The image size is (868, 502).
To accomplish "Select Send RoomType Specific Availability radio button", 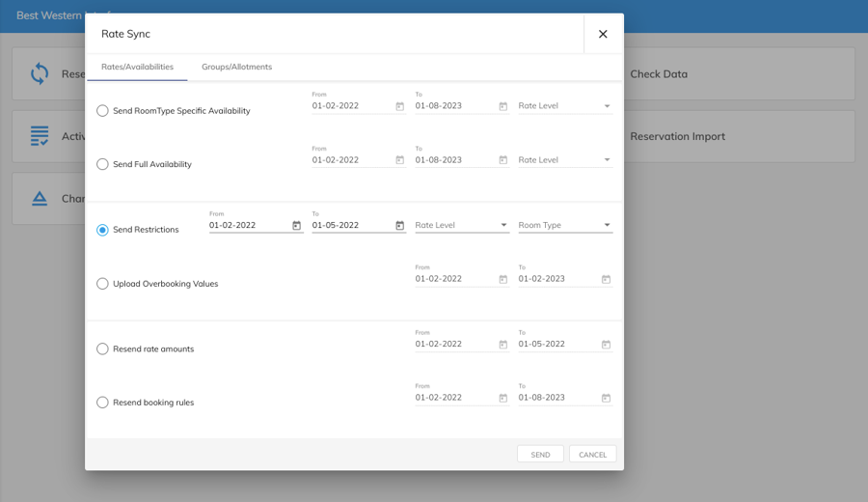I will [102, 111].
